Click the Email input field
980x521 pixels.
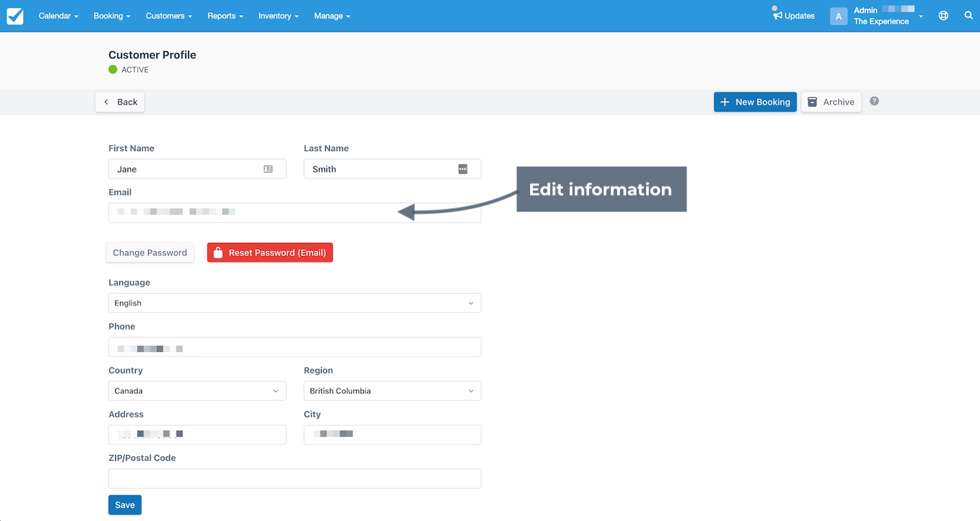click(295, 213)
